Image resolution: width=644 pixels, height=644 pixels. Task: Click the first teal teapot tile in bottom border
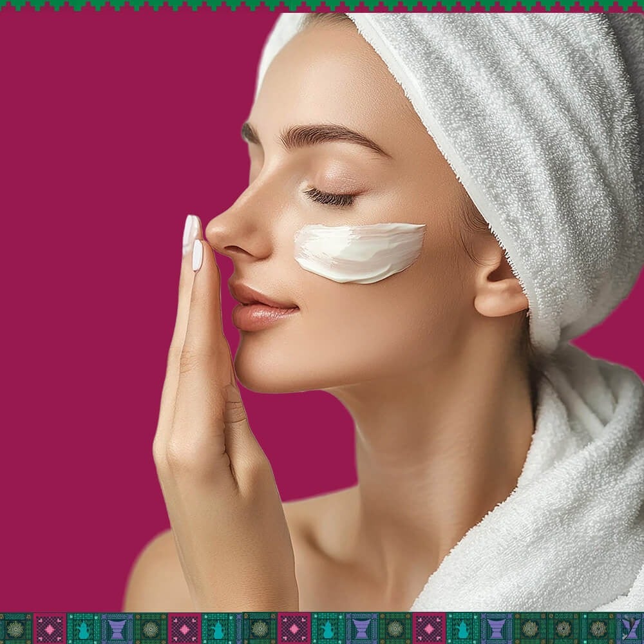click(84, 628)
